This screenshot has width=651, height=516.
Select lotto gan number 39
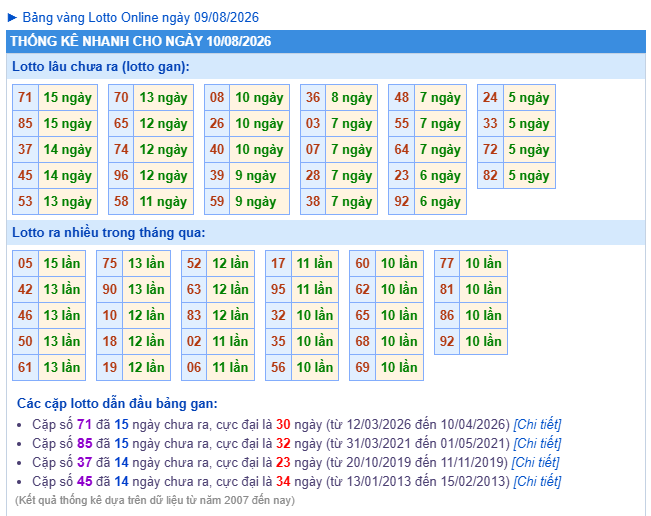click(x=217, y=175)
